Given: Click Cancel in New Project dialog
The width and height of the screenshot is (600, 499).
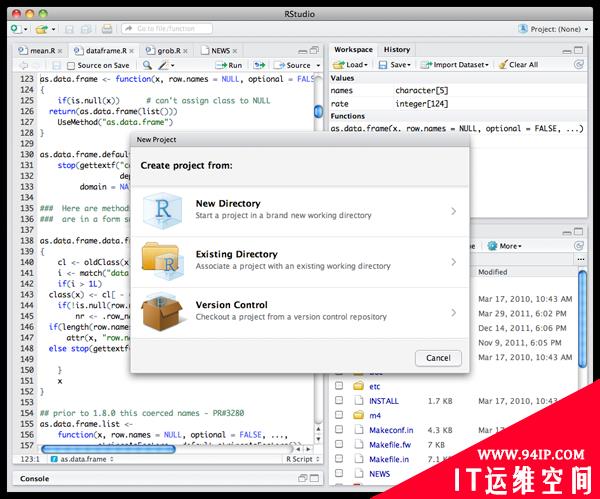Looking at the screenshot, I should [x=438, y=358].
